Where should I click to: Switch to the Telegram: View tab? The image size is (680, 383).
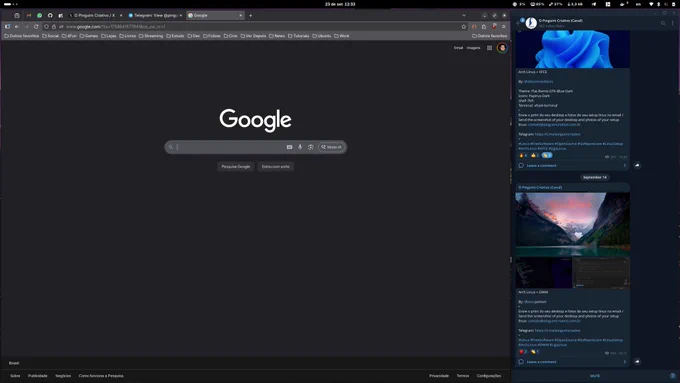(155, 15)
